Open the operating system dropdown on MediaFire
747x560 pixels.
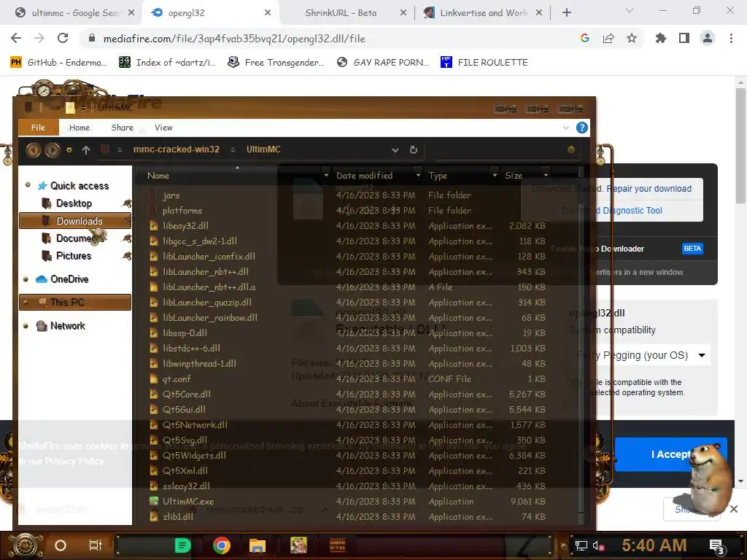[x=643, y=355]
